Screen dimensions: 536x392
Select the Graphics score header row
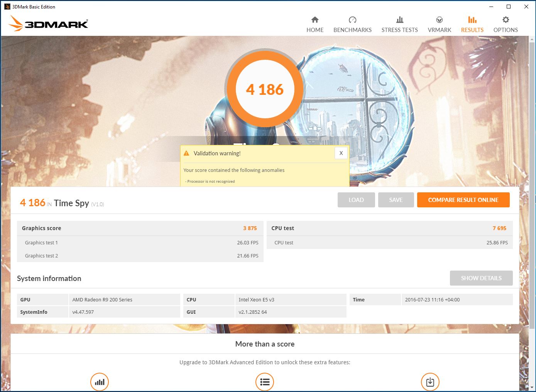pyautogui.click(x=140, y=228)
